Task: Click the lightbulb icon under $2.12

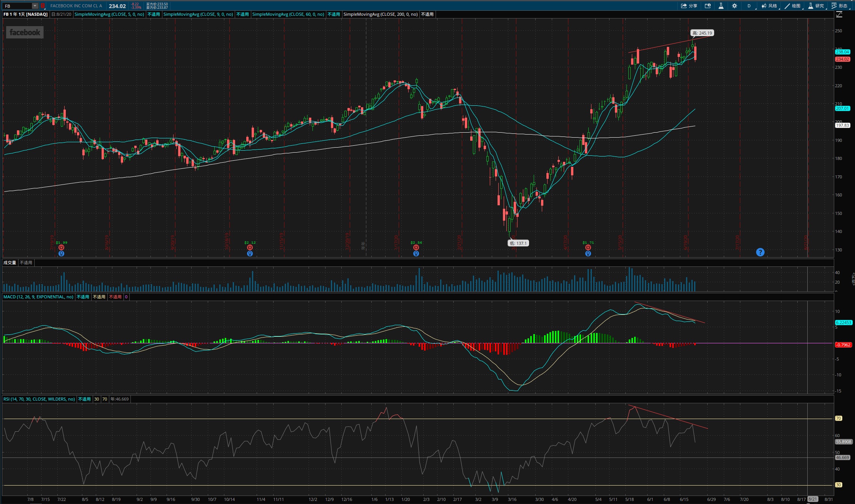Action: click(250, 254)
